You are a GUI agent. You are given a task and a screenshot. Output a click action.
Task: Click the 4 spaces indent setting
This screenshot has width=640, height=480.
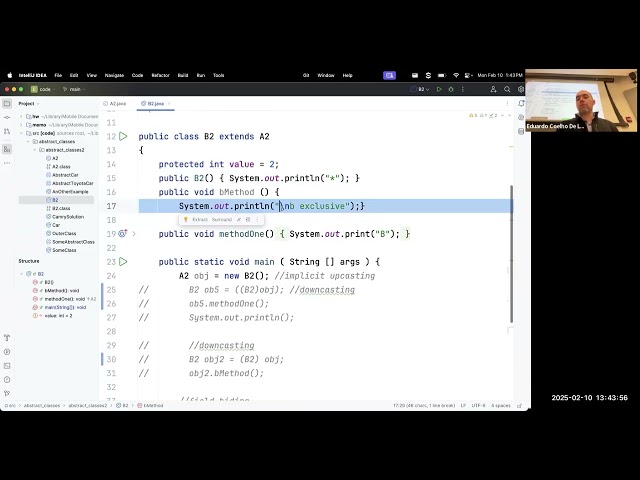point(501,406)
